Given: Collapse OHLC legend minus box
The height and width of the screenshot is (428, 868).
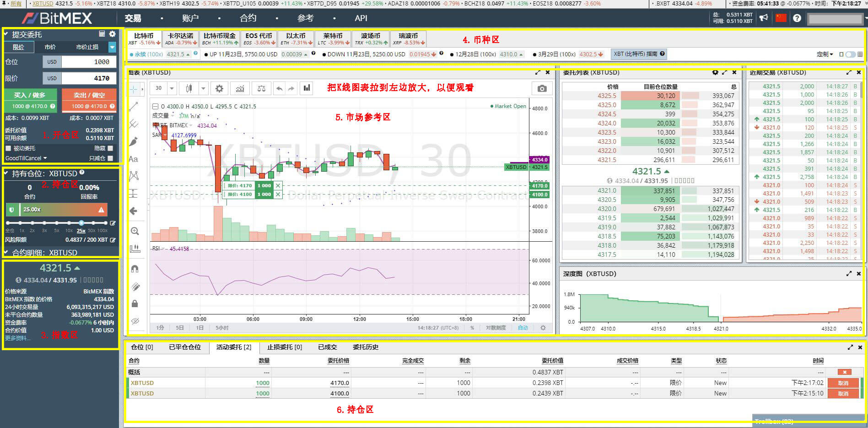Looking at the screenshot, I should click(155, 106).
